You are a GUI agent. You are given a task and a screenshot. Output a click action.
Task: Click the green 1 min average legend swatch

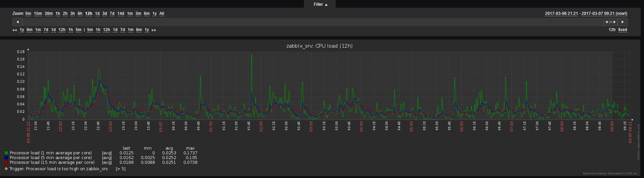[x=6, y=153]
